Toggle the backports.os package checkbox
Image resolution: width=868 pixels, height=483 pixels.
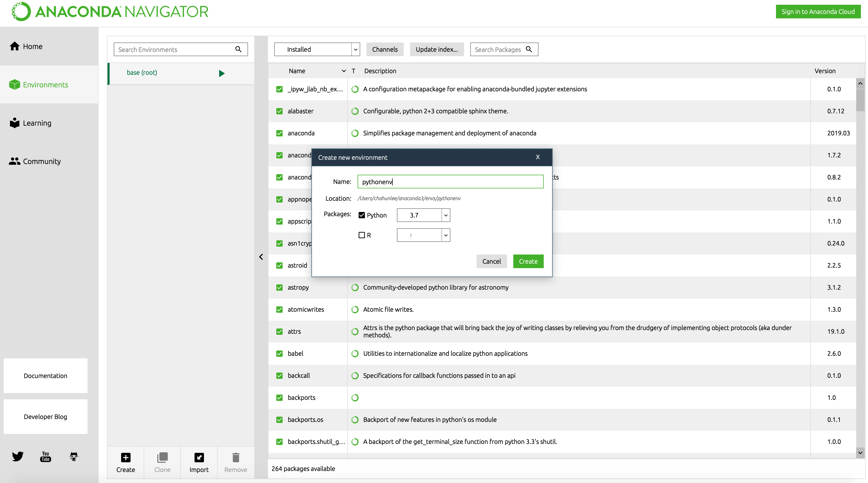(279, 420)
